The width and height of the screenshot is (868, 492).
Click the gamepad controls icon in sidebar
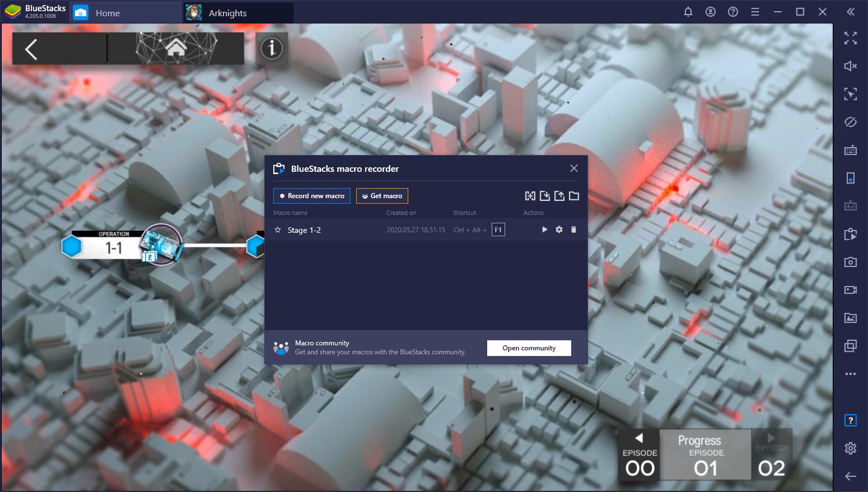[851, 206]
